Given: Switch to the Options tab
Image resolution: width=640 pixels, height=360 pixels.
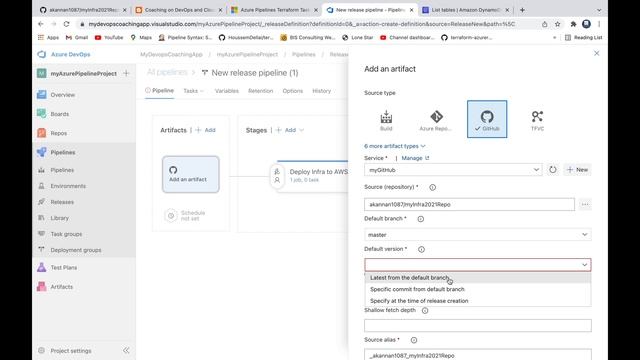Looking at the screenshot, I should pos(293,91).
